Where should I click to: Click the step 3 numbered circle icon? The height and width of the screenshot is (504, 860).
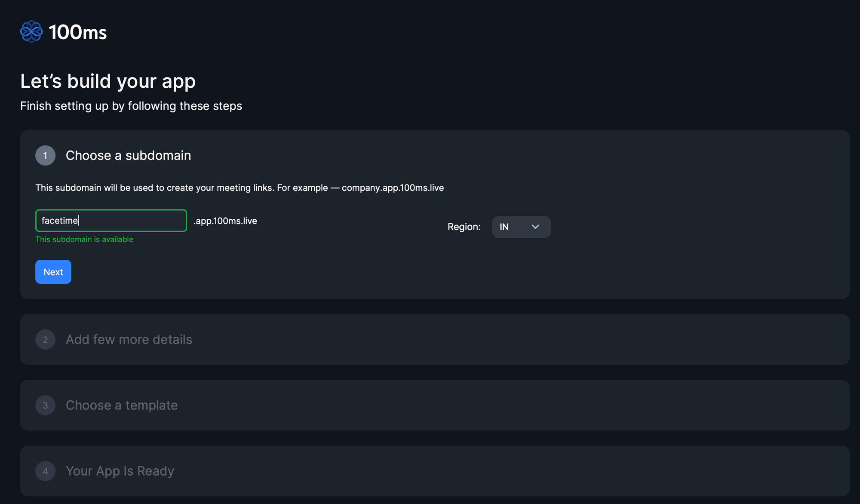click(x=45, y=405)
